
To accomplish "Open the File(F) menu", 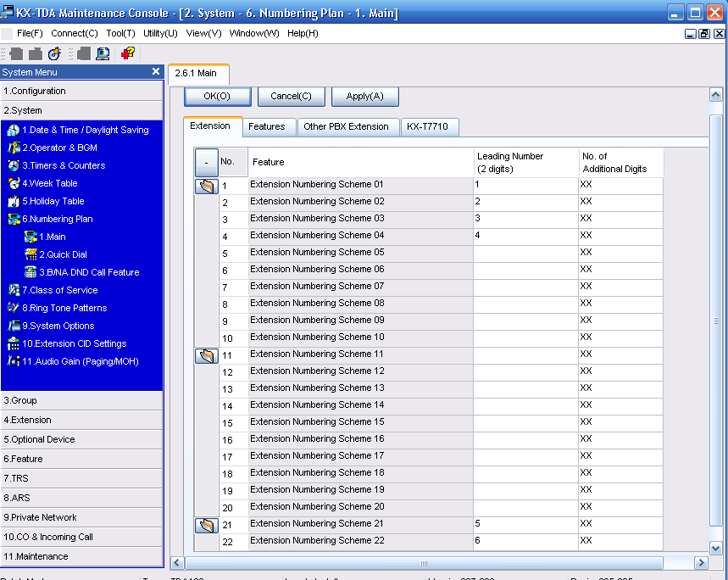I will (x=30, y=33).
